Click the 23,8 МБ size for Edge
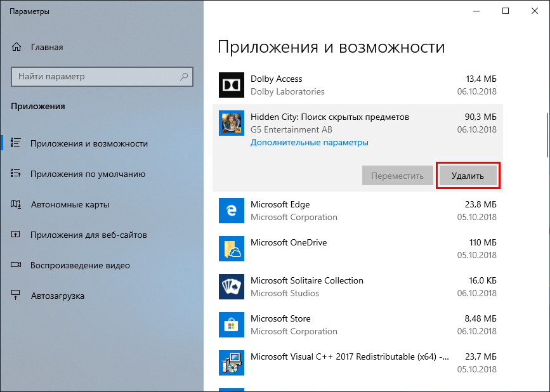Image resolution: width=550 pixels, height=392 pixels. point(481,204)
